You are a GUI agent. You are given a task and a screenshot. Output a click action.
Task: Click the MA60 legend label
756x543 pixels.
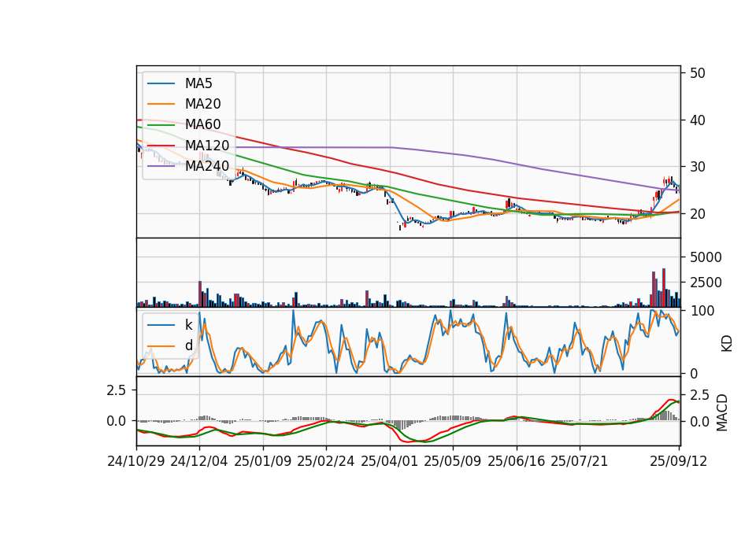click(202, 125)
